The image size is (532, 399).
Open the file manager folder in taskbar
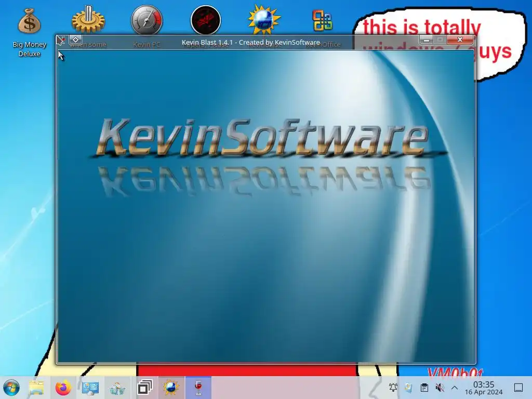[36, 388]
